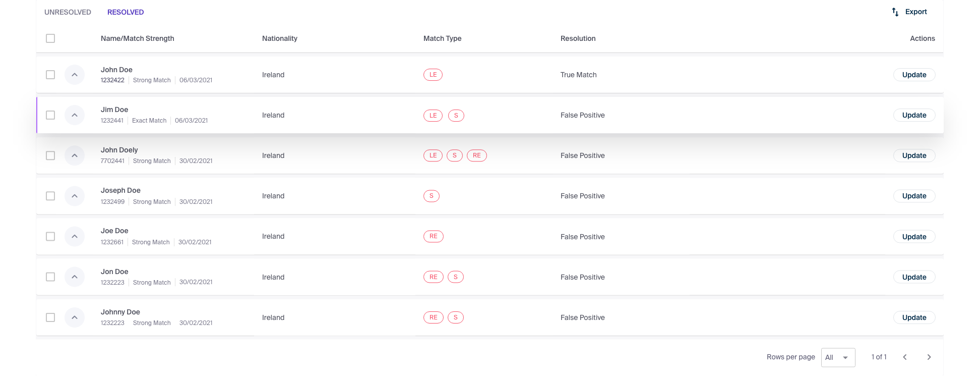Viewport: 980px width, 376px height.
Task: Click the S badge in Joseph Doe row
Action: (x=432, y=196)
